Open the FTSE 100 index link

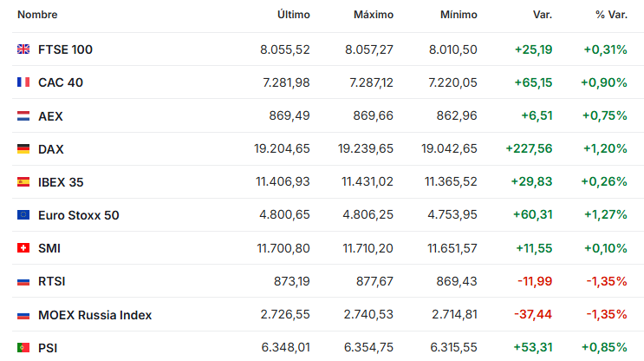(x=65, y=49)
